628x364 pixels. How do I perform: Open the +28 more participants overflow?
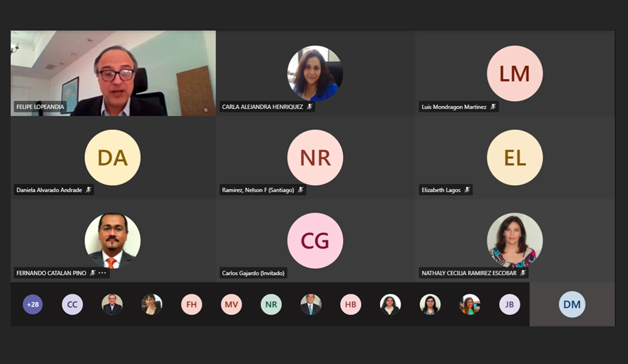tap(33, 304)
